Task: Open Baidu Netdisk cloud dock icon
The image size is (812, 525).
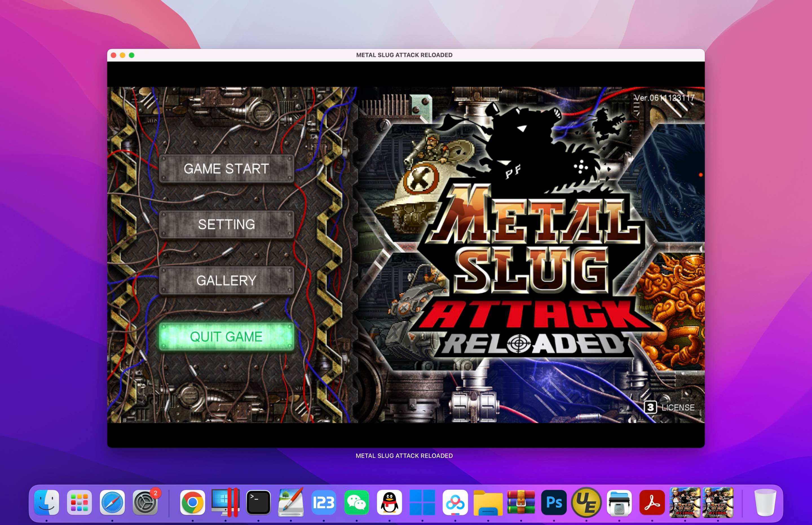Action: (455, 502)
